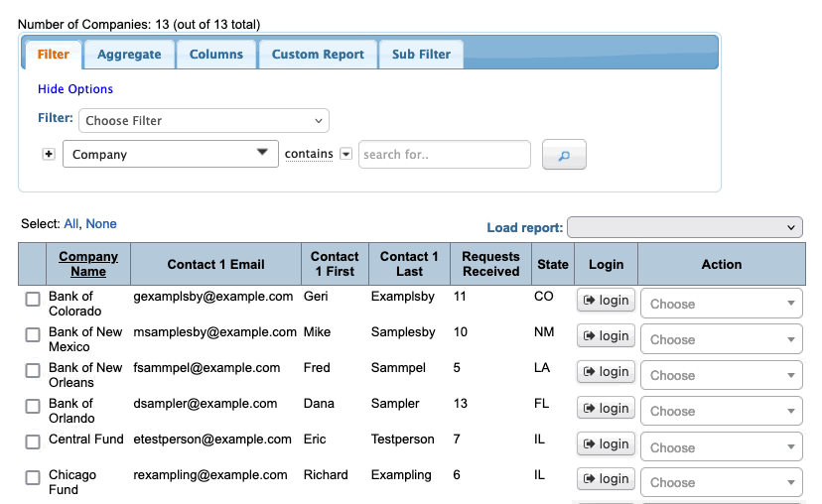Click login button for Central Fund

pyautogui.click(x=606, y=443)
